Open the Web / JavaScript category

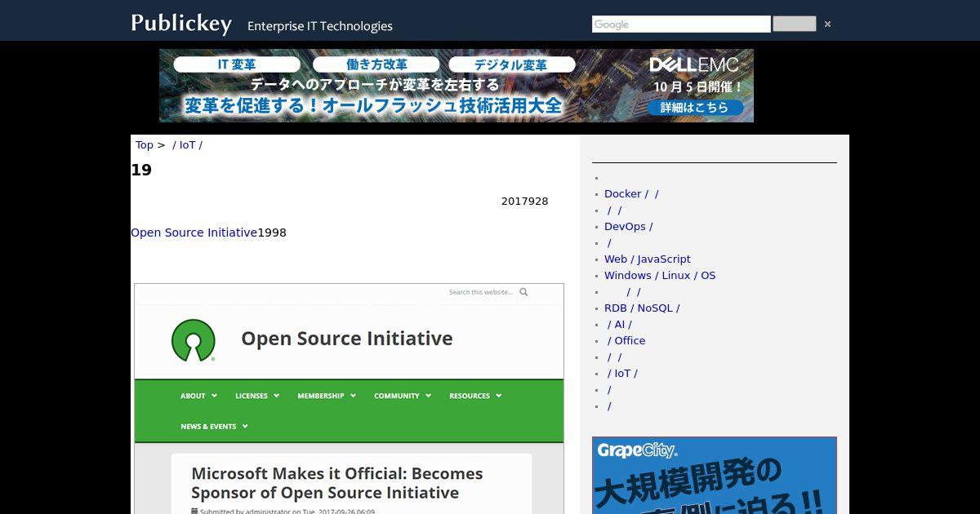point(647,259)
